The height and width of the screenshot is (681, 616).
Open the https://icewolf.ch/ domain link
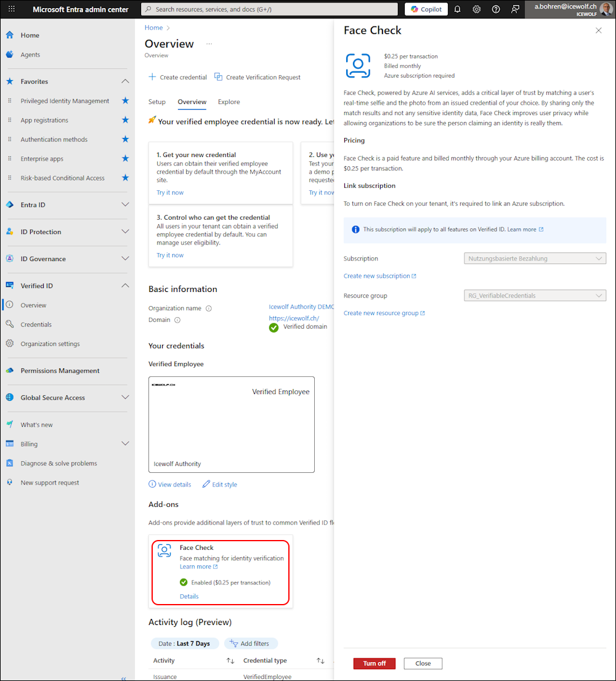[x=294, y=318]
